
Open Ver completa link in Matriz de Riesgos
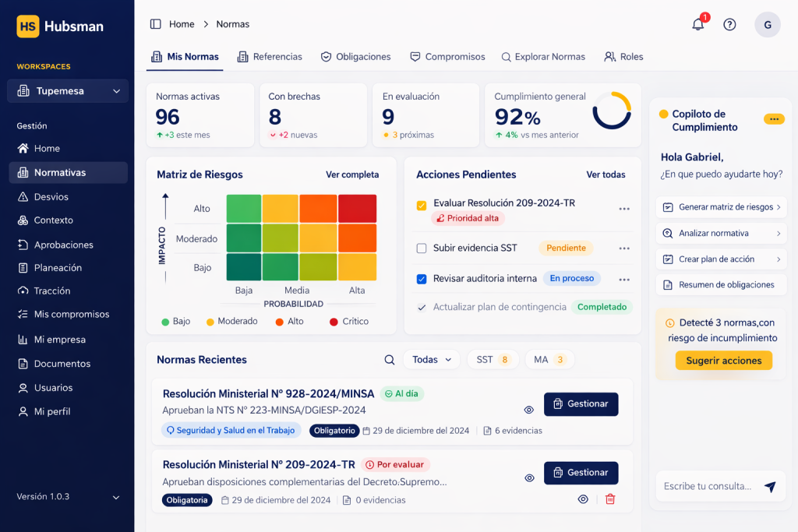(352, 174)
